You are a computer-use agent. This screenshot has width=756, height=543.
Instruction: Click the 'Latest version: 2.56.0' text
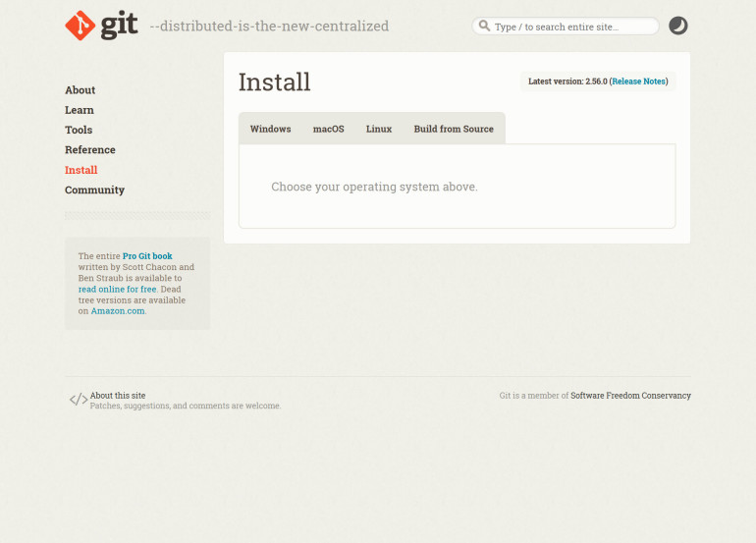[x=567, y=81]
